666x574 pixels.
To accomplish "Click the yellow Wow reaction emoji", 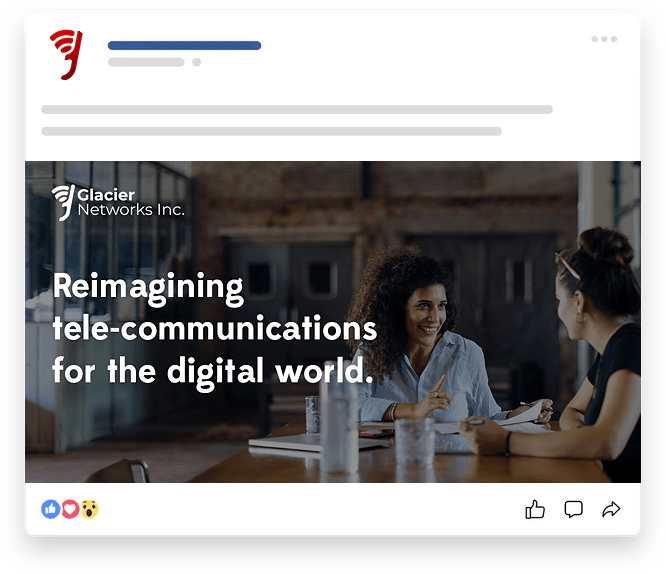I will point(90,509).
